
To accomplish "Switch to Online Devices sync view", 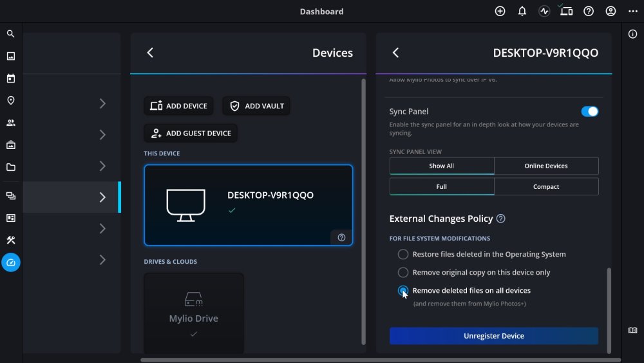I will click(x=546, y=166).
